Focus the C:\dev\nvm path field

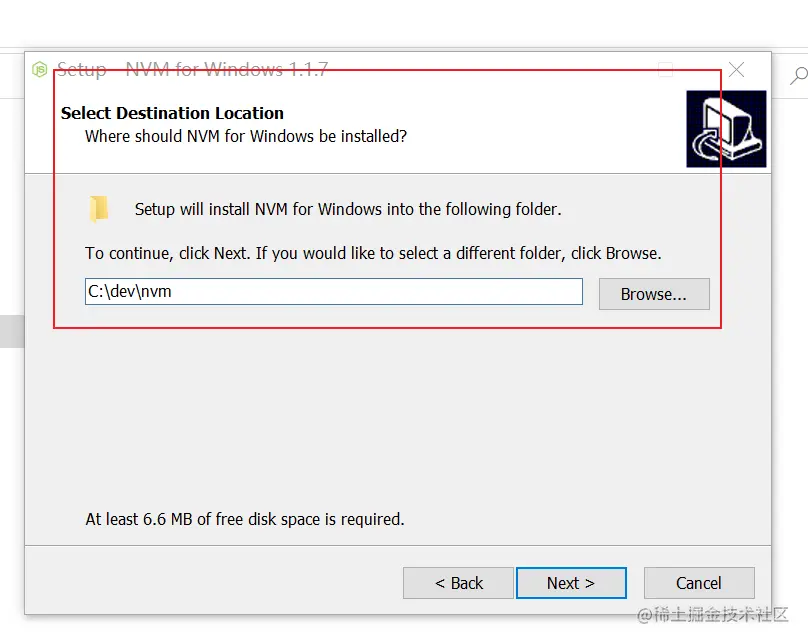point(334,292)
